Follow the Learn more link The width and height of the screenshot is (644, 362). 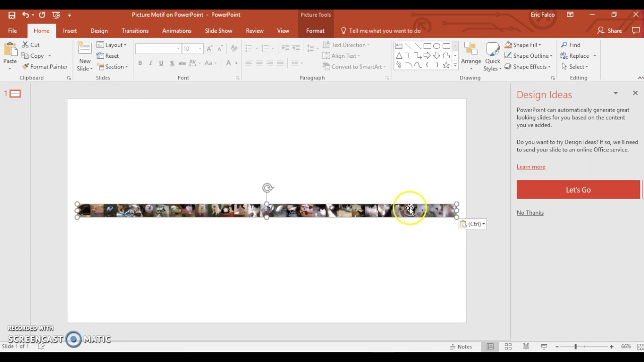(531, 167)
